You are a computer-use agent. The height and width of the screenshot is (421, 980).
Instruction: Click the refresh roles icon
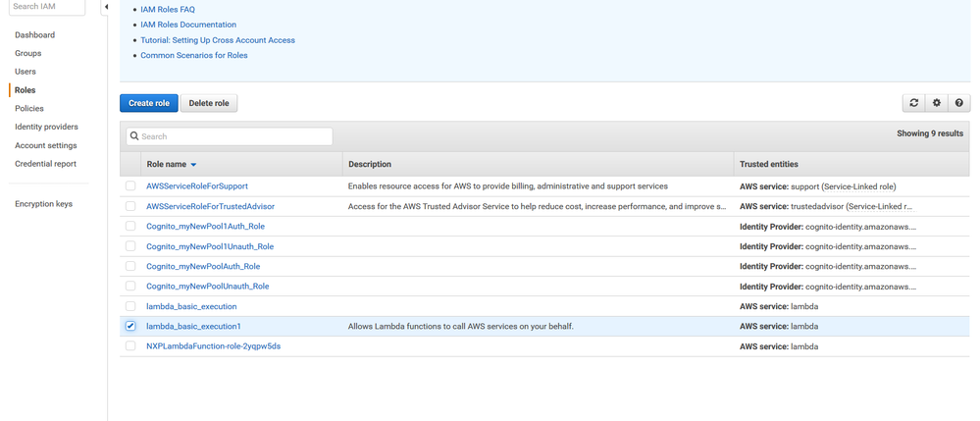(x=914, y=103)
